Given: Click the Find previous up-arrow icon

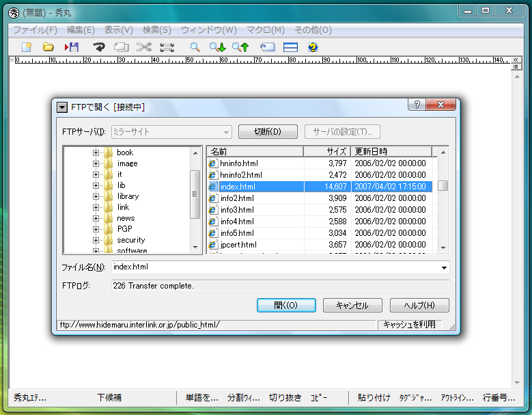Looking at the screenshot, I should [240, 47].
